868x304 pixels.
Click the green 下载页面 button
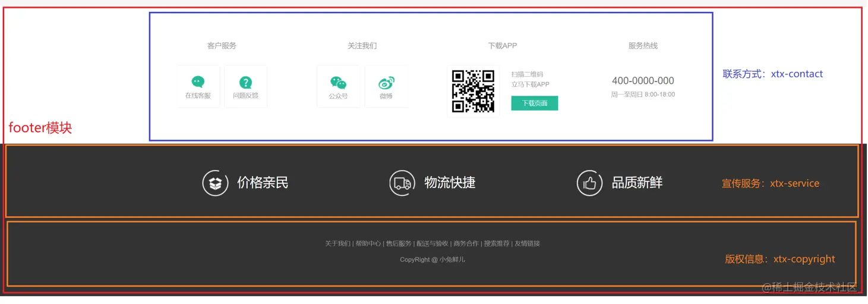click(535, 104)
